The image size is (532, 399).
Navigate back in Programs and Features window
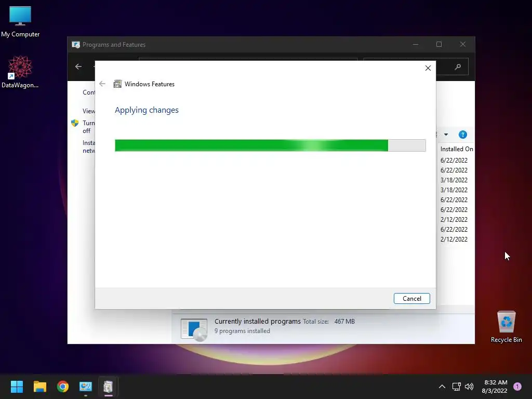(x=78, y=66)
